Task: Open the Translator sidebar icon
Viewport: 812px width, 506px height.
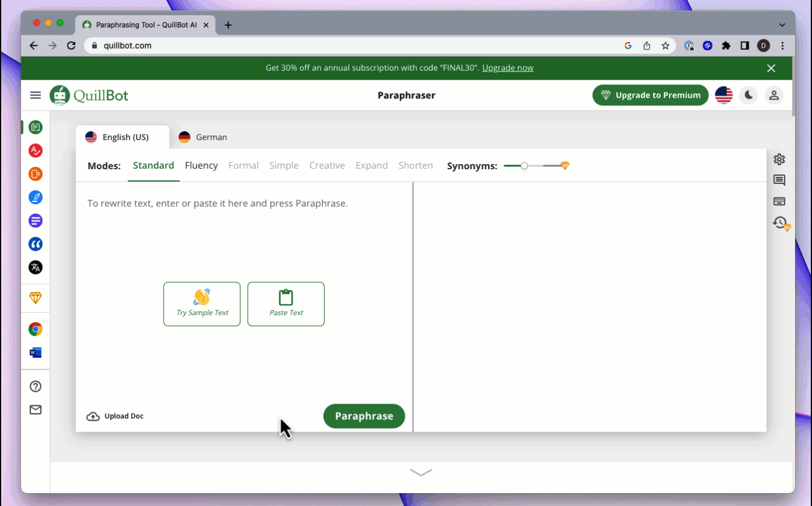Action: pos(36,268)
